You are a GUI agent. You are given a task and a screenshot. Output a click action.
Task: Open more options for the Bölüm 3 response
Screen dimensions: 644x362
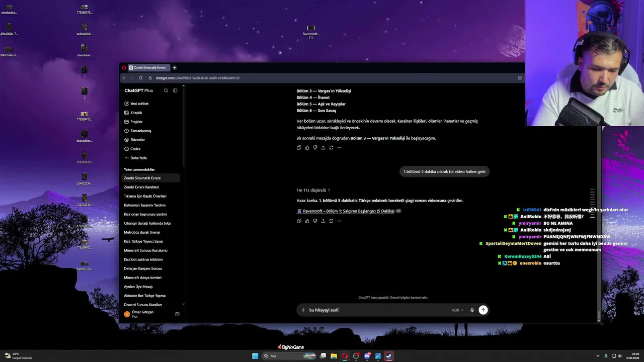pos(339,147)
